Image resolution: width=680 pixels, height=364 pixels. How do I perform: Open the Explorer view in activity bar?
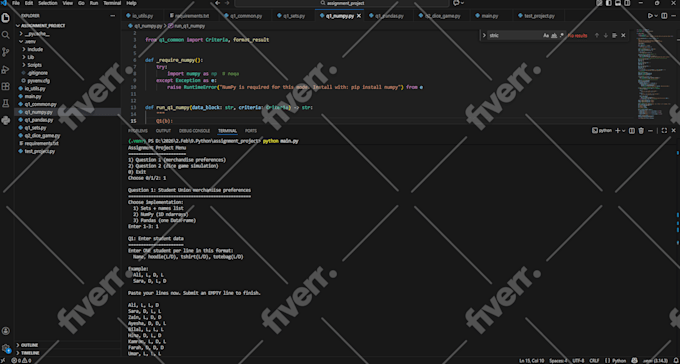tap(6, 18)
